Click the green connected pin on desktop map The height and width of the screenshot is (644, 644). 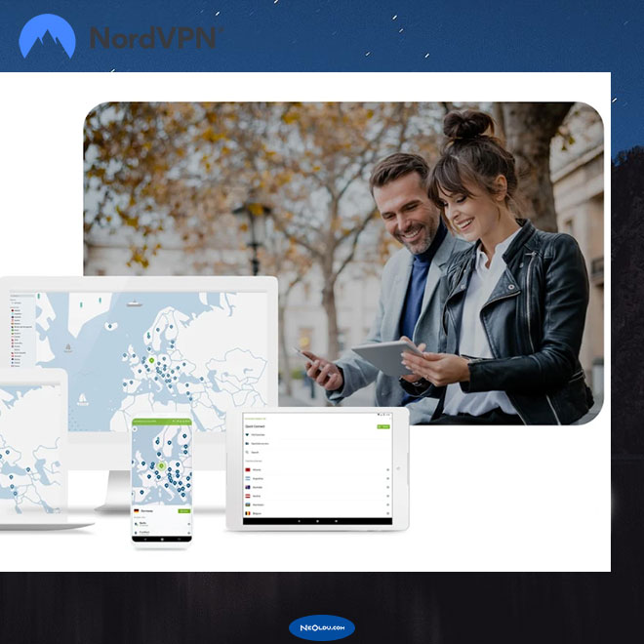pyautogui.click(x=151, y=362)
